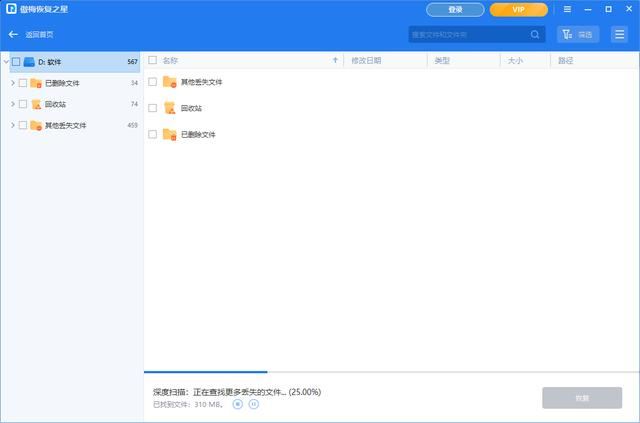Screen dimensions: 640x423
Task: Click the orange VIP button
Action: 519,9
